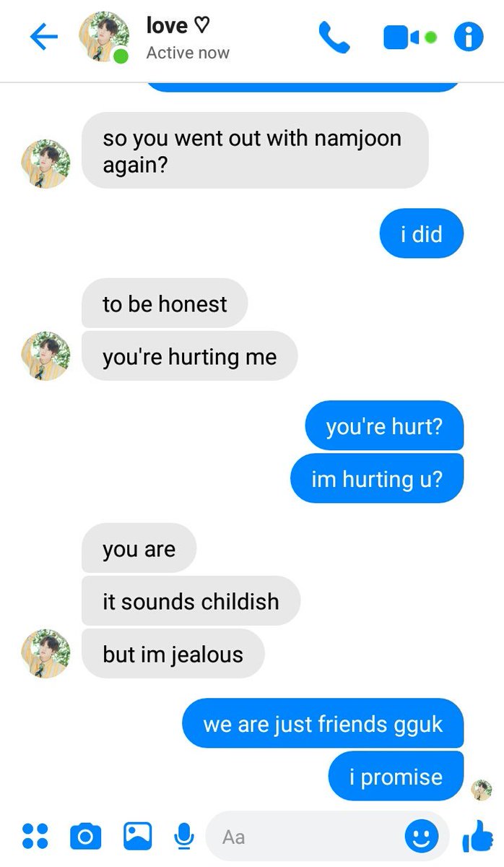Open the camera in the bottom bar
Image resolution: width=504 pixels, height=867 pixels.
coord(85,837)
